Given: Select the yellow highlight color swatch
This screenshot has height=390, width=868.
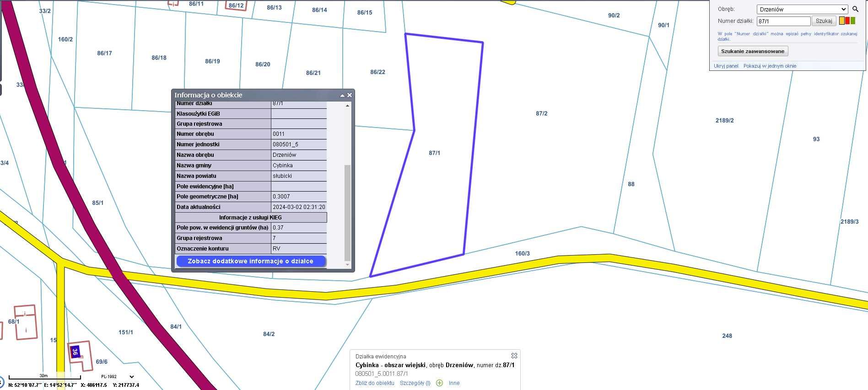Looking at the screenshot, I should pyautogui.click(x=842, y=21).
